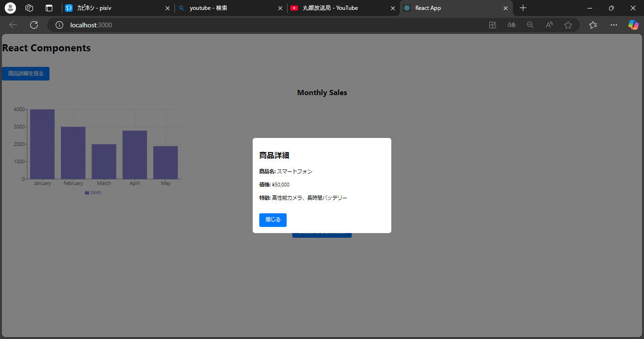Reload the localhost:3000 page

33,24
